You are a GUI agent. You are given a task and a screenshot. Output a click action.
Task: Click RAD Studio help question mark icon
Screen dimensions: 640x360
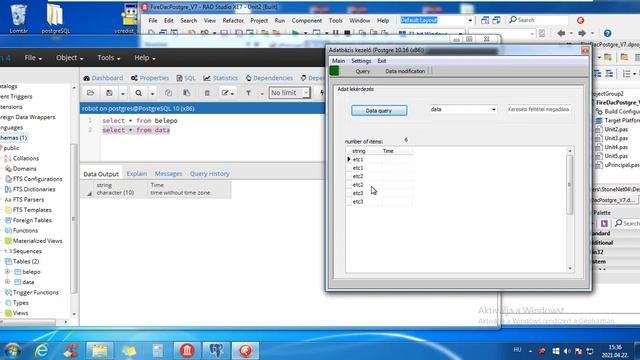click(x=607, y=33)
